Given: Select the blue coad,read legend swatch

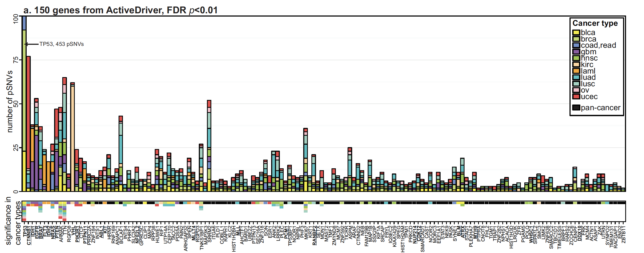Looking at the screenshot, I should coord(576,45).
